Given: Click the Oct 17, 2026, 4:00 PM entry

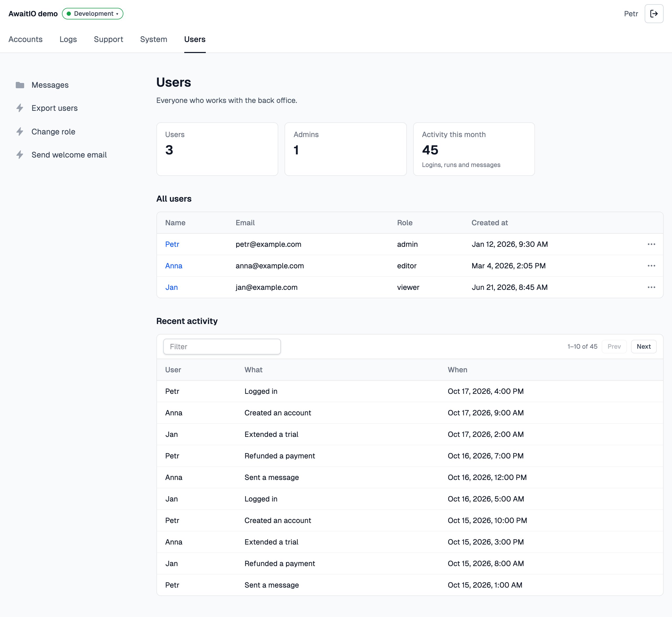Looking at the screenshot, I should [485, 391].
